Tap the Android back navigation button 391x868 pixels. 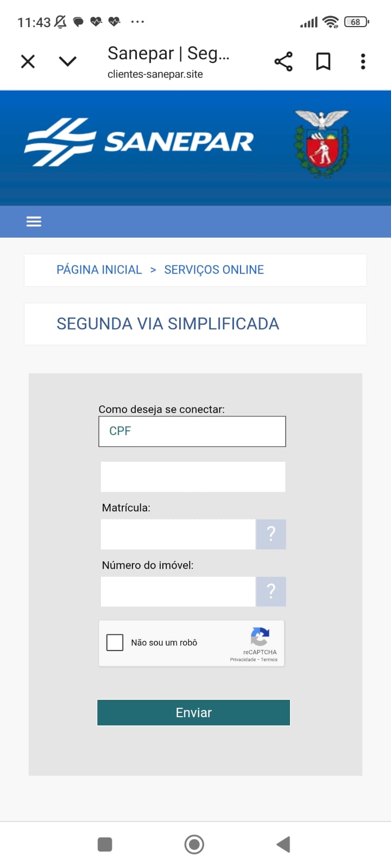coord(283,844)
